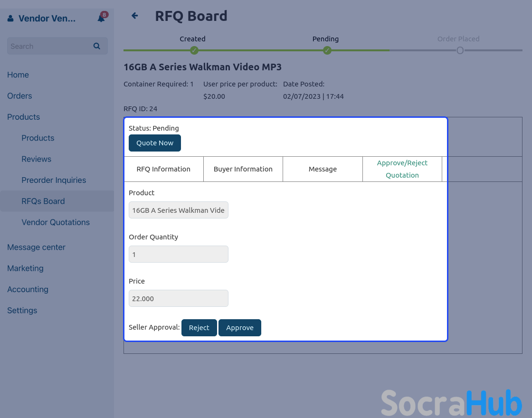Click the Price input field
This screenshot has height=418, width=532.
click(x=179, y=298)
